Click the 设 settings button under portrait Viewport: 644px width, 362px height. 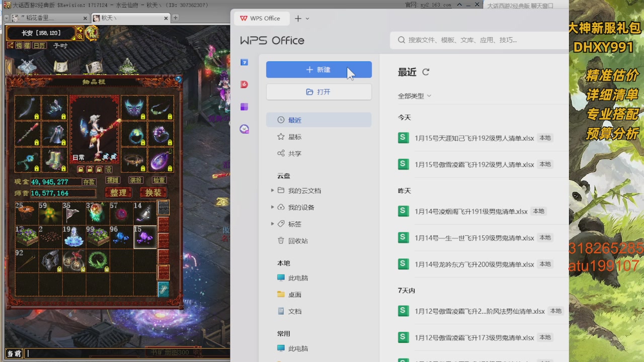pos(109,169)
